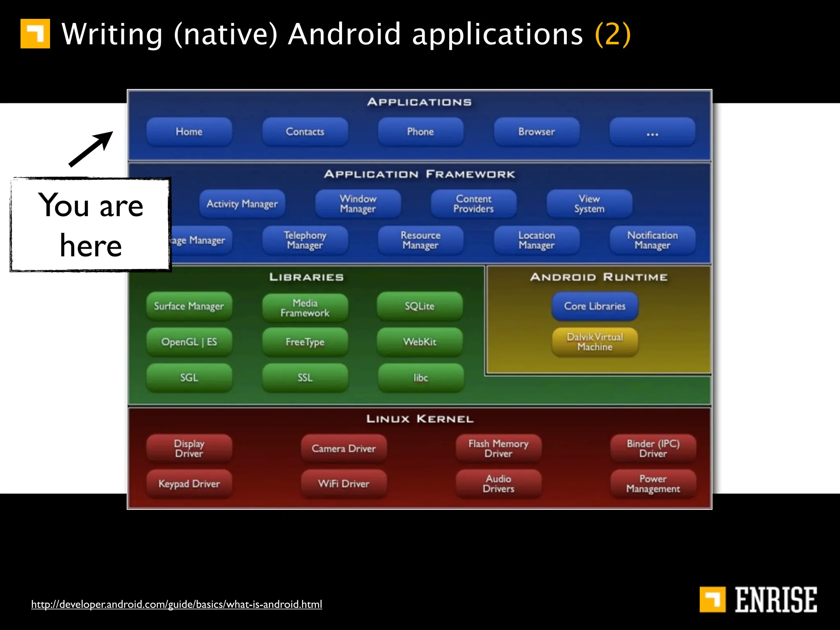This screenshot has height=630, width=840.
Task: Click the OpenGL | ES library block
Action: pos(189,342)
